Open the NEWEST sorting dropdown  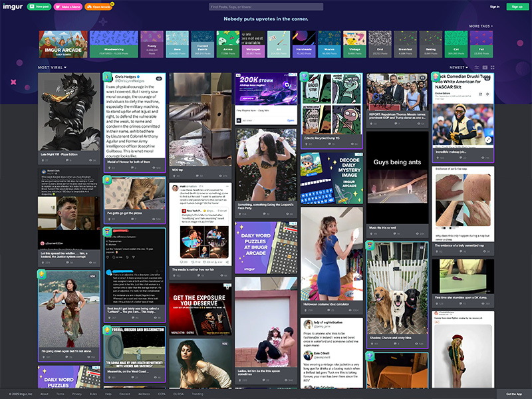tap(459, 67)
